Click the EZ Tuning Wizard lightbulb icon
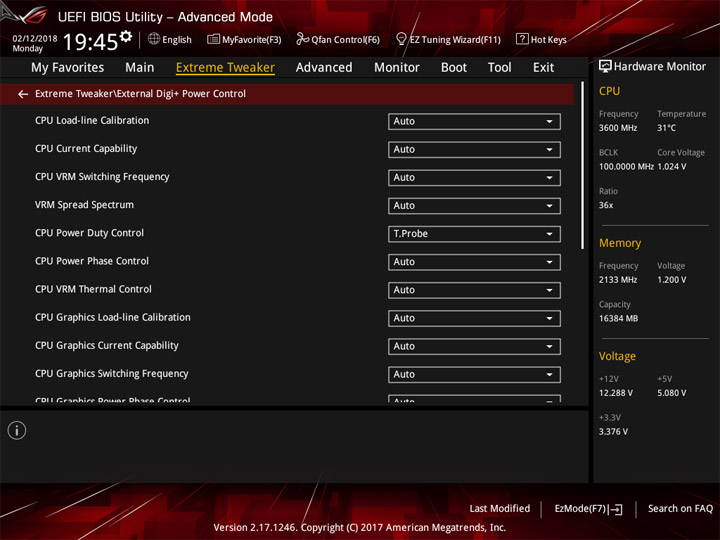 [x=401, y=39]
